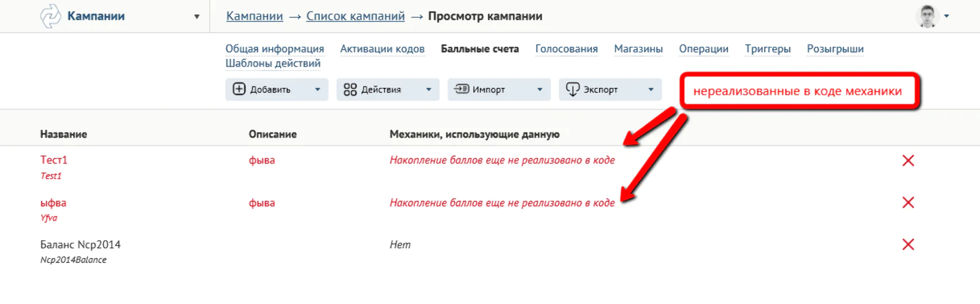Click the user avatar photo
The width and height of the screenshot is (980, 304).
[x=927, y=16]
